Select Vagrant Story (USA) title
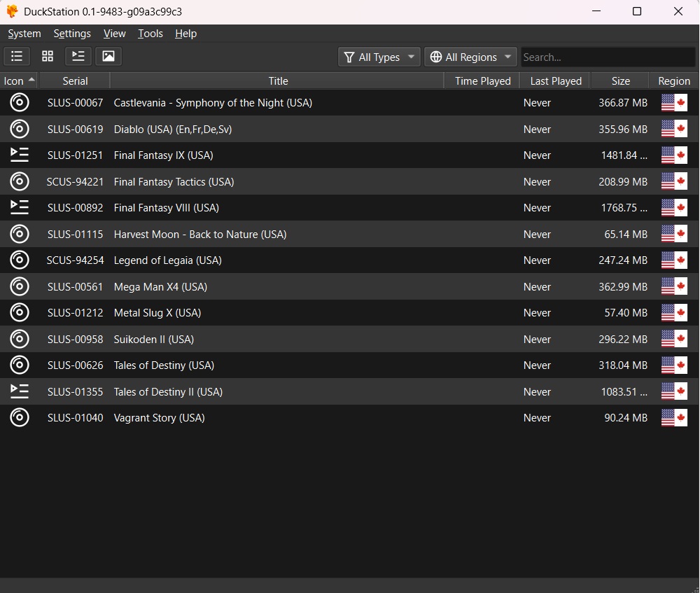The image size is (700, 593). [x=159, y=418]
